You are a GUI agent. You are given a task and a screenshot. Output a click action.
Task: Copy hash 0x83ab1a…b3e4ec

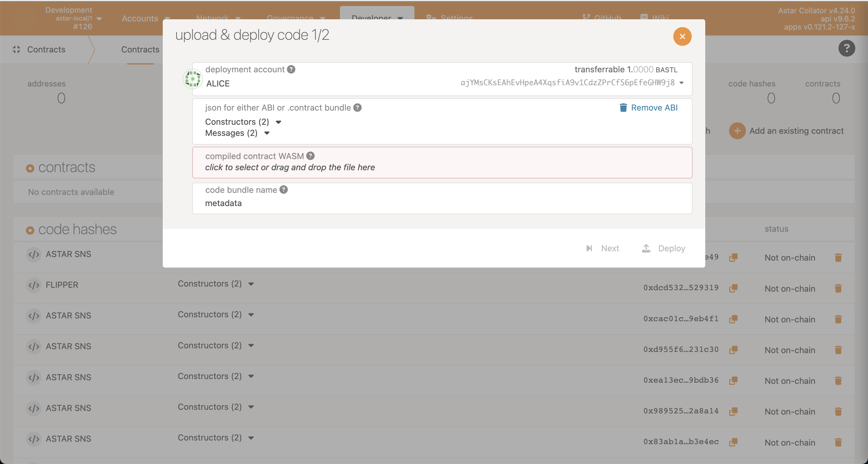tap(733, 442)
